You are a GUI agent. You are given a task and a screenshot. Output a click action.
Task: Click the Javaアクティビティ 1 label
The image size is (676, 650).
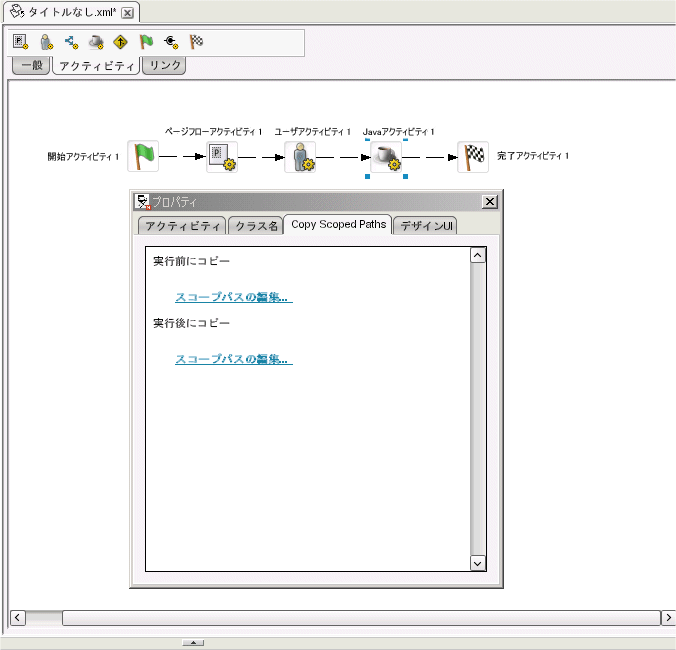pyautogui.click(x=398, y=131)
